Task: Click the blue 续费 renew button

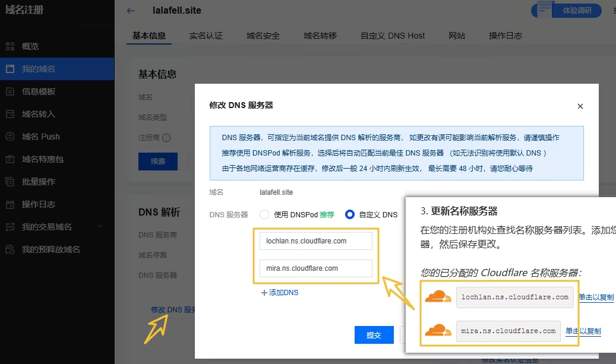Action: [158, 161]
